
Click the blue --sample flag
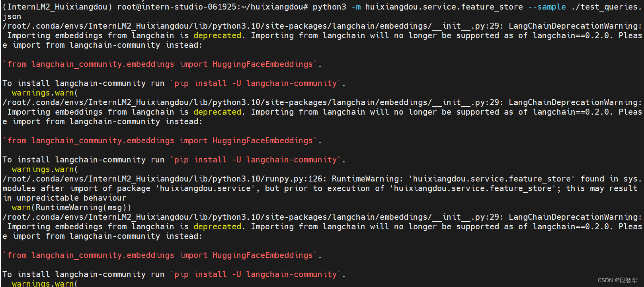tap(546, 7)
